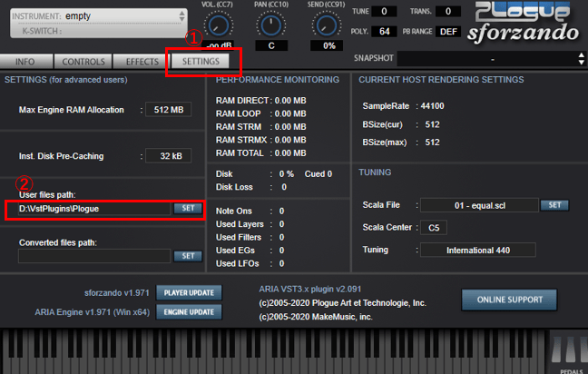Click the send value field showing 0%
This screenshot has width=588, height=374.
click(x=328, y=45)
